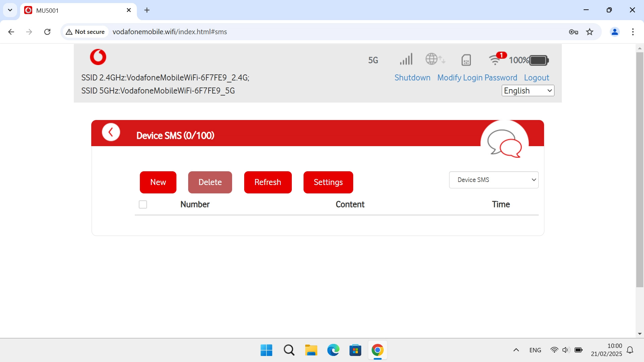Click the Refresh button

point(268,182)
